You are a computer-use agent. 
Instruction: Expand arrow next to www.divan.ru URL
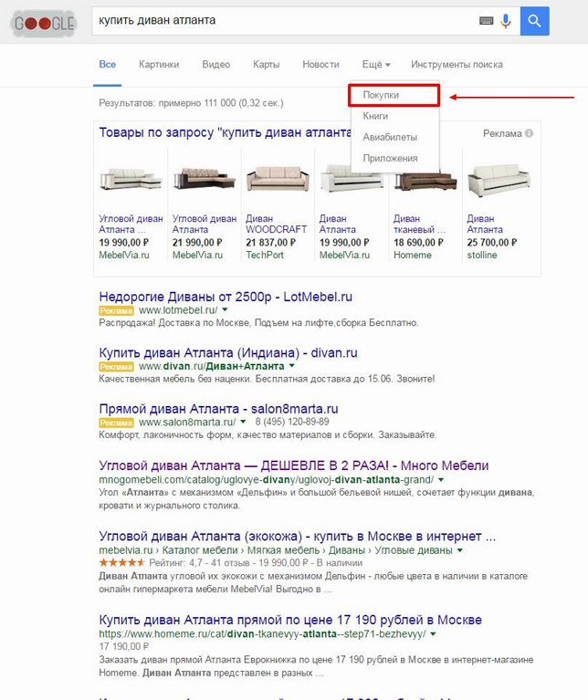pos(292,366)
